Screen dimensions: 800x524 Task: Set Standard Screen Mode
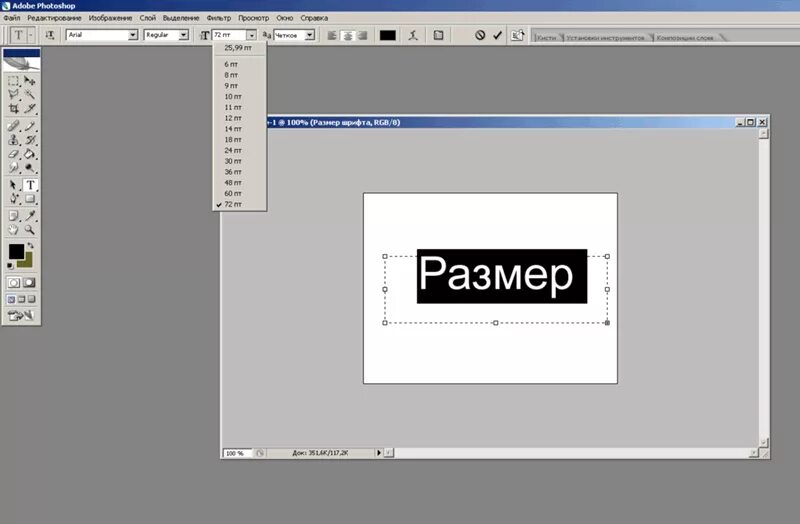[11, 300]
